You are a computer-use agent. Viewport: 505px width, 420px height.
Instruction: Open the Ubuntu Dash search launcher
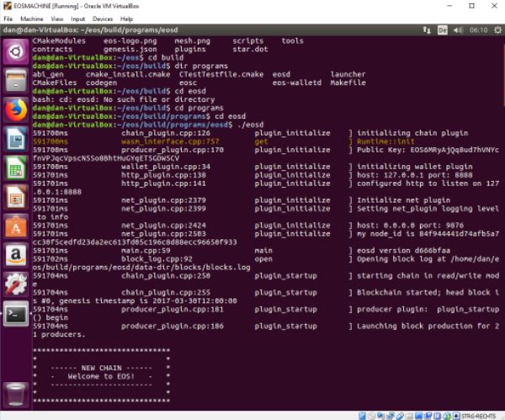[15, 51]
